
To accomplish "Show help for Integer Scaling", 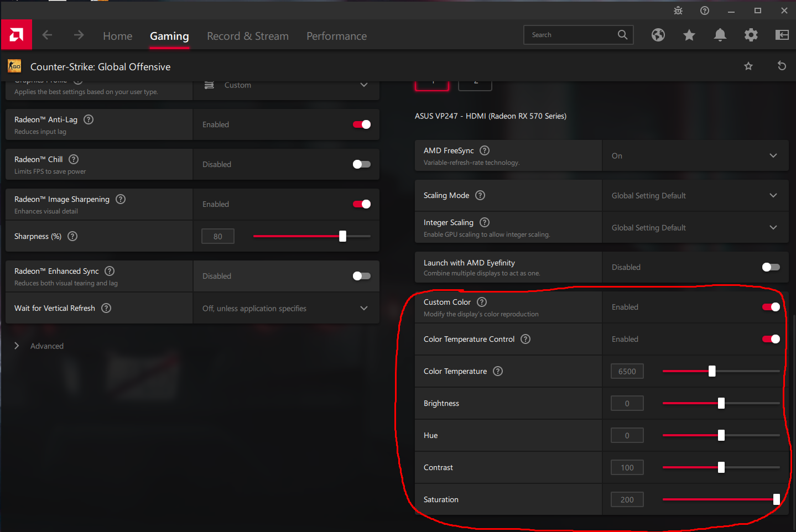I will pyautogui.click(x=485, y=222).
